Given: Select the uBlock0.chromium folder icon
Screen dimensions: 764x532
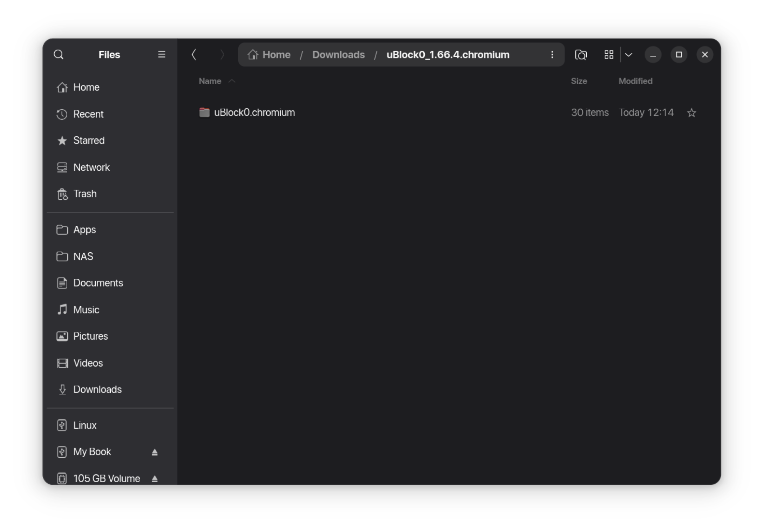Looking at the screenshot, I should (204, 112).
